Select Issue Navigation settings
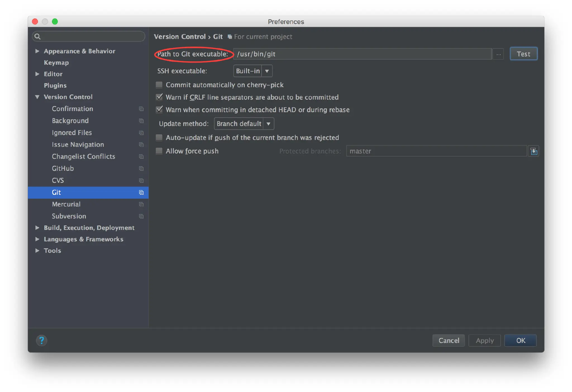 (78, 145)
